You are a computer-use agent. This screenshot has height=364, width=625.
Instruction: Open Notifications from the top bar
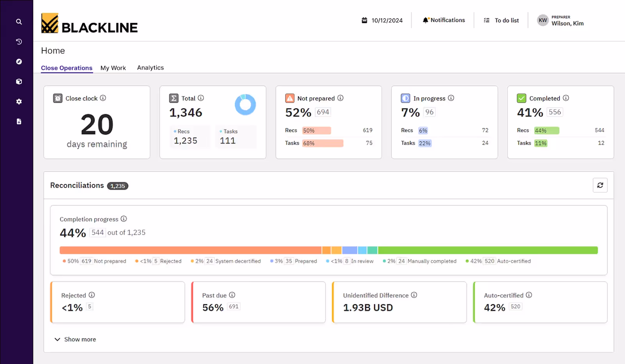pyautogui.click(x=443, y=20)
